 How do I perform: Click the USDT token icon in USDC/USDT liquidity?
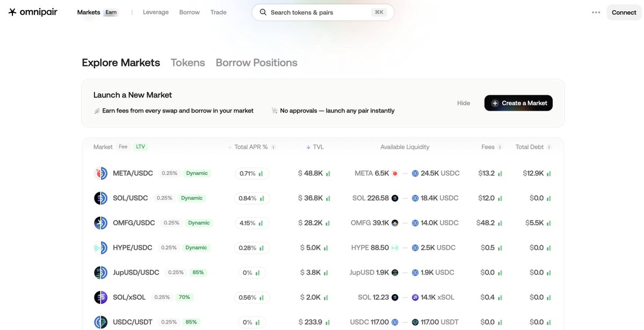pos(415,322)
